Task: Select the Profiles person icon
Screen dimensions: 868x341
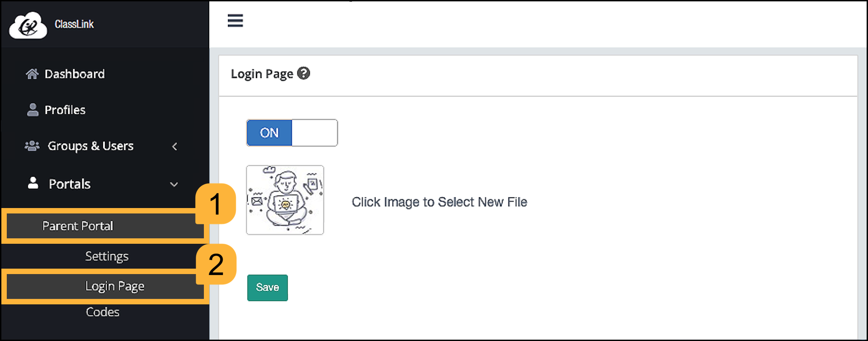Action: [32, 109]
